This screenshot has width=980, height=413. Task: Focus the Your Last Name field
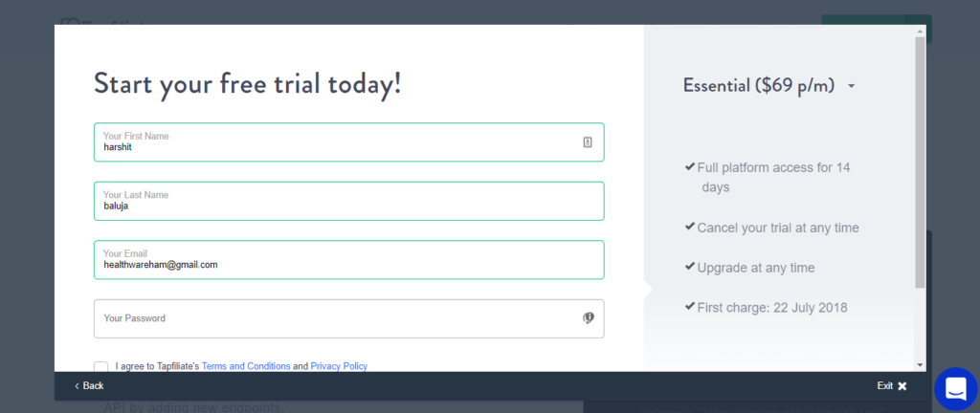click(348, 201)
